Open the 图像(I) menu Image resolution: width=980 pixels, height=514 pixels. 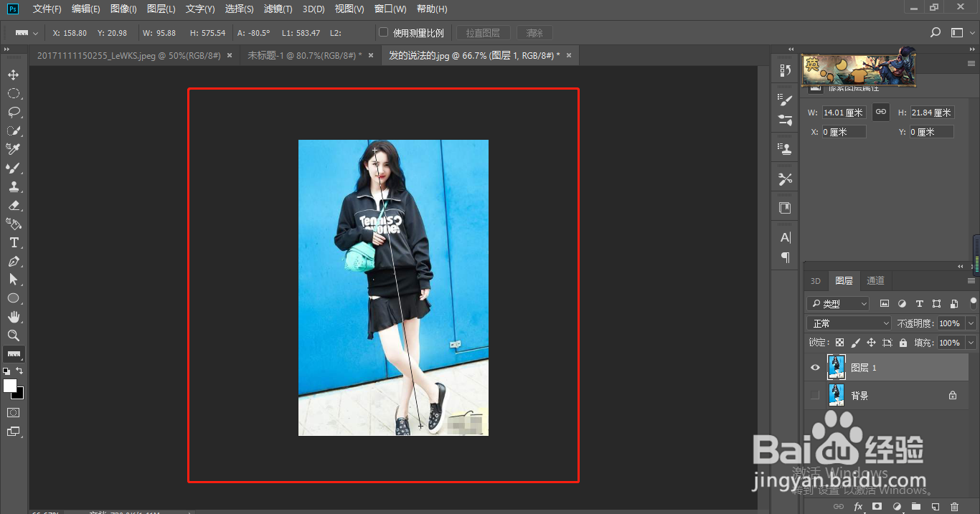click(123, 9)
